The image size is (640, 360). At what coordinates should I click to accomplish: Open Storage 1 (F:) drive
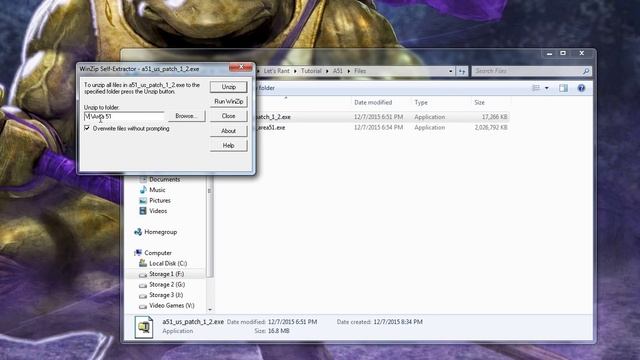point(167,274)
